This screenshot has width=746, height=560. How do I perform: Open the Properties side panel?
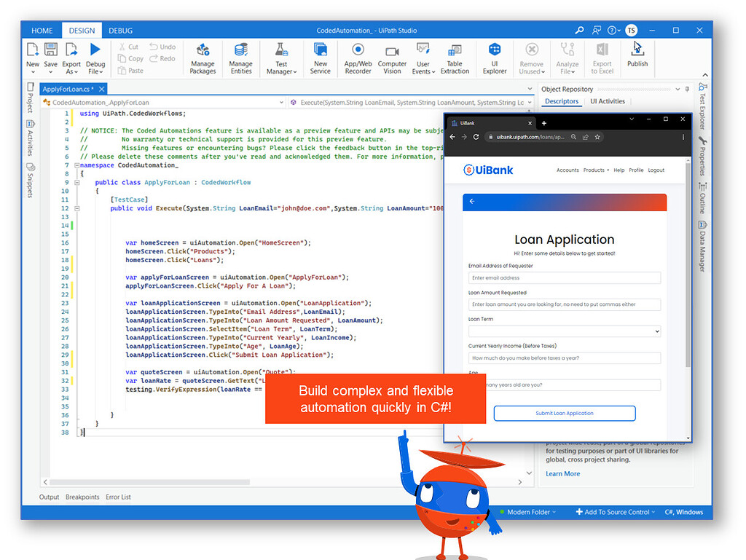[x=702, y=157]
